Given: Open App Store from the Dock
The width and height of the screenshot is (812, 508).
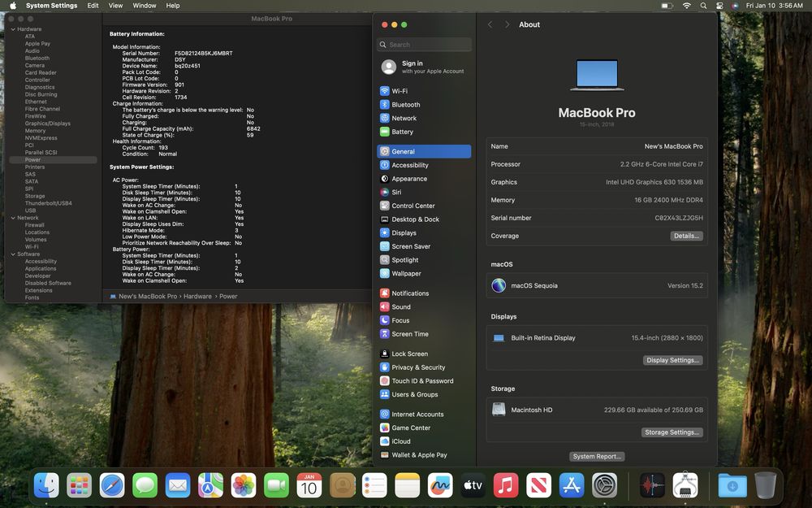Looking at the screenshot, I should [572, 486].
